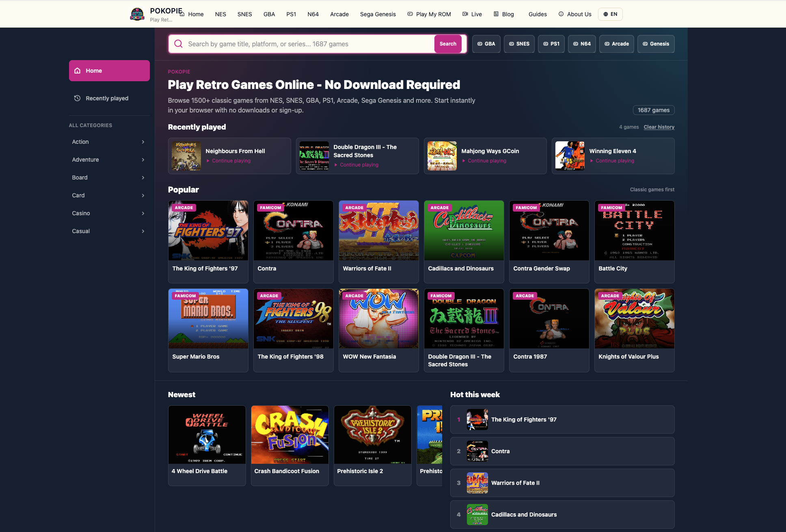
Task: Click the gamepad icon on Arcade chip
Action: pos(607,44)
